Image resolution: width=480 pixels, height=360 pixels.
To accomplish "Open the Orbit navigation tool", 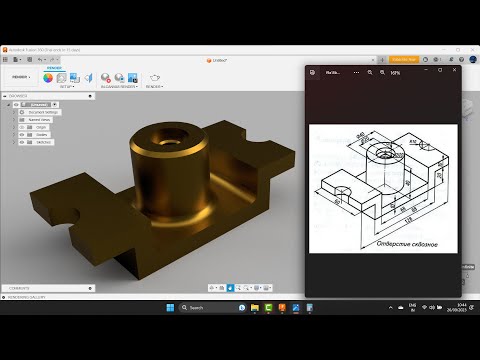I will [212, 288].
